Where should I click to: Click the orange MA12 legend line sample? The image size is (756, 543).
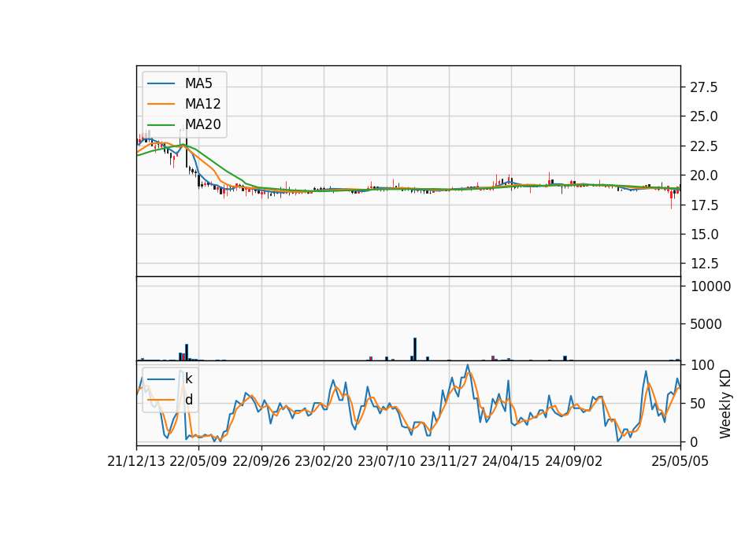point(161,104)
